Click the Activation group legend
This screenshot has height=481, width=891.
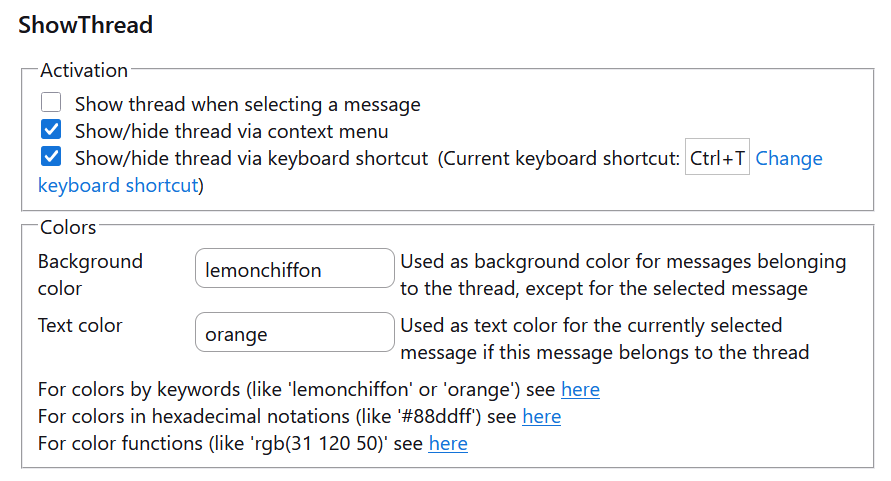point(84,71)
